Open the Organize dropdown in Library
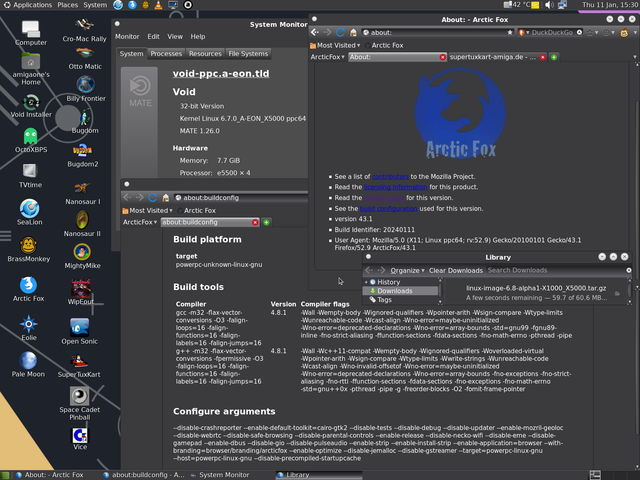 407,270
